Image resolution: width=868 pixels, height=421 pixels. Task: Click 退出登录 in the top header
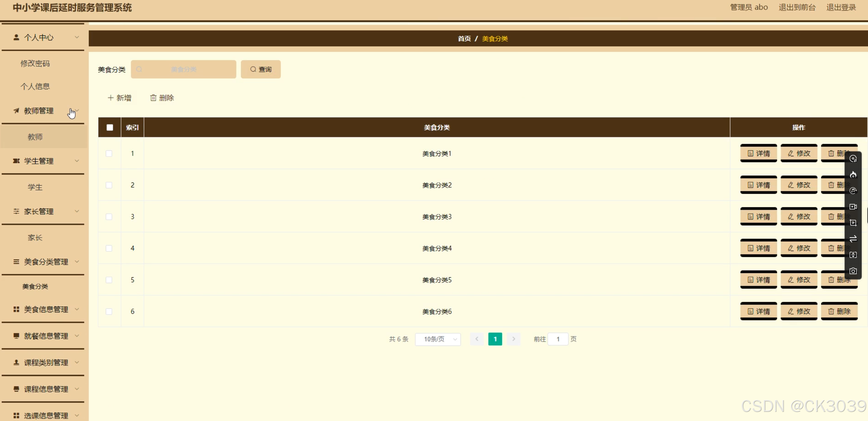(841, 7)
